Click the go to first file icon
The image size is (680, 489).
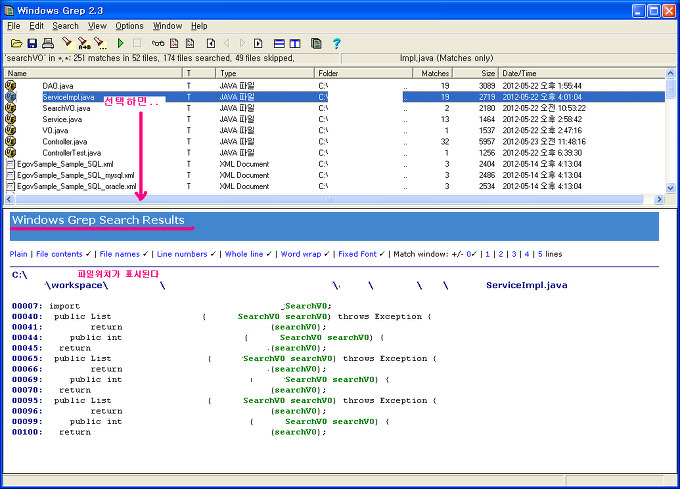[x=211, y=43]
